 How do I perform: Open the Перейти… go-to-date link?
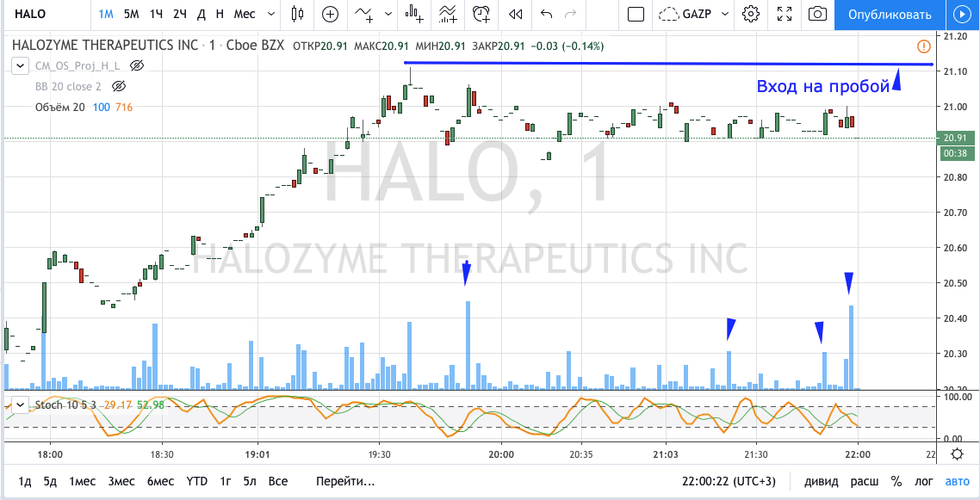(x=345, y=481)
